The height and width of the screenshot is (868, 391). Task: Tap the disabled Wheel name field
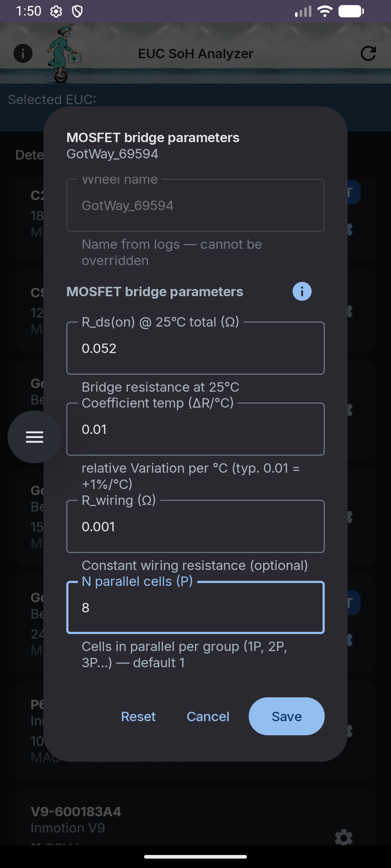pos(195,205)
